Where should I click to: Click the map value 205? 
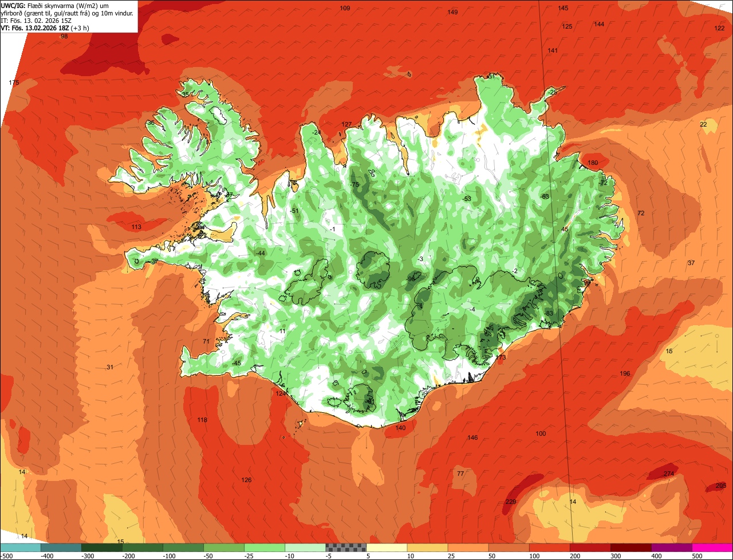click(720, 486)
